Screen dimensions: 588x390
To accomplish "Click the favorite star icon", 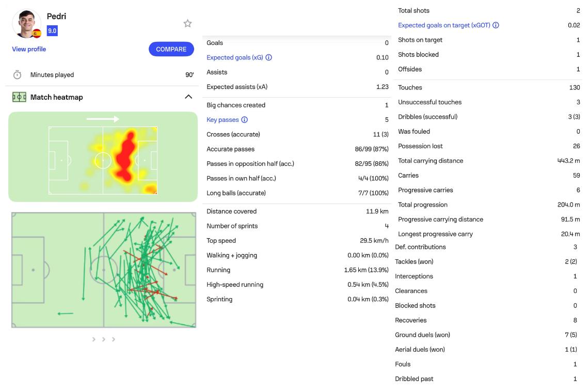I will (x=187, y=24).
